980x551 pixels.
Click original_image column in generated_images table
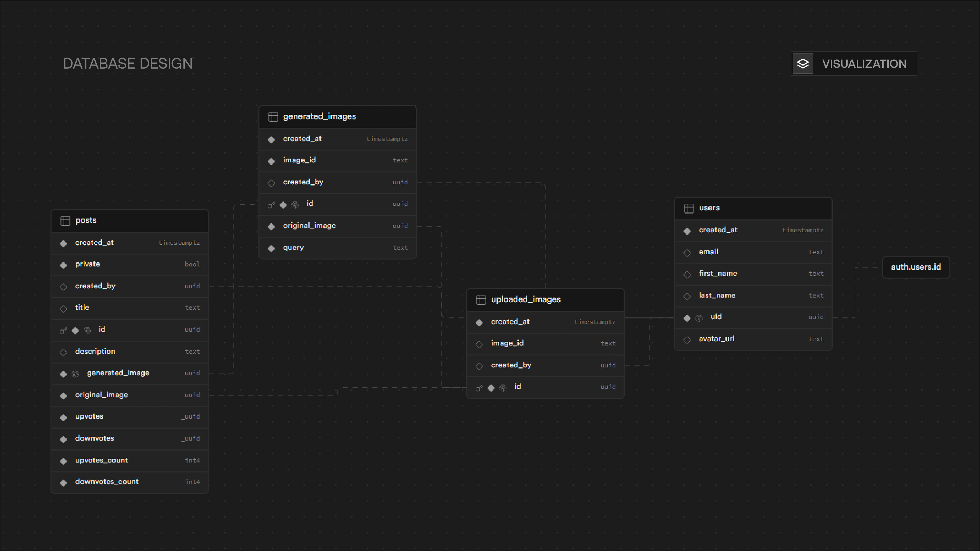click(338, 226)
